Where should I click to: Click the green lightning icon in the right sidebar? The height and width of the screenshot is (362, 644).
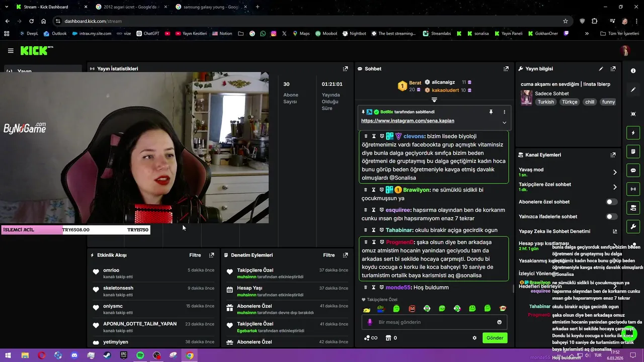tap(633, 133)
